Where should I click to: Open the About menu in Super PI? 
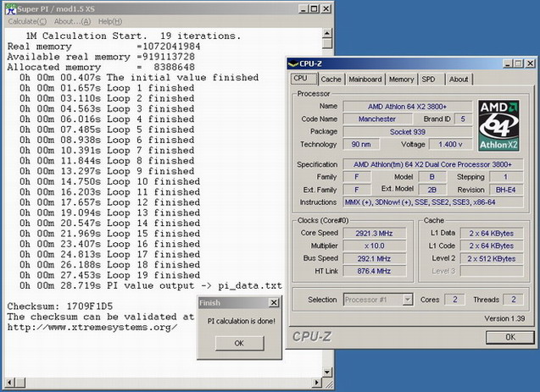72,21
